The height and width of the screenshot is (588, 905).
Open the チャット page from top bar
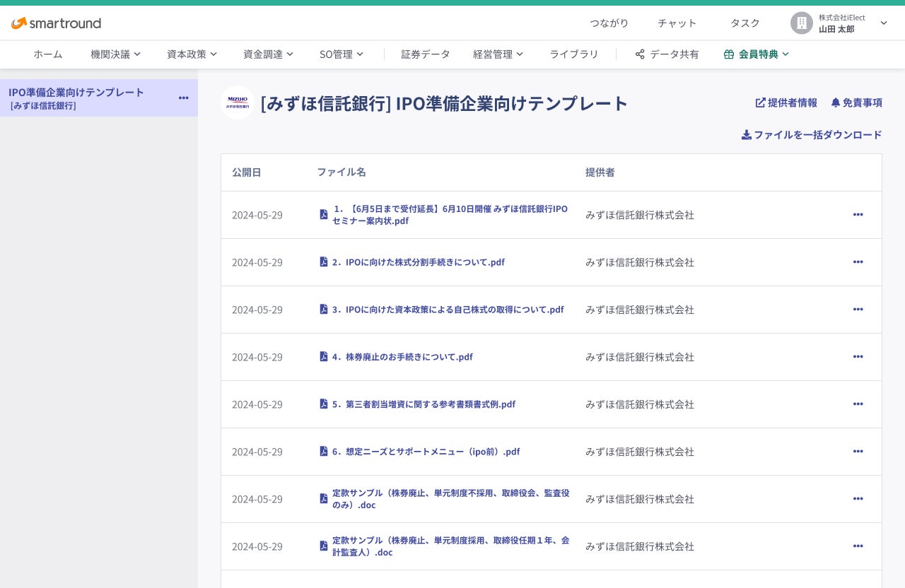pyautogui.click(x=677, y=23)
